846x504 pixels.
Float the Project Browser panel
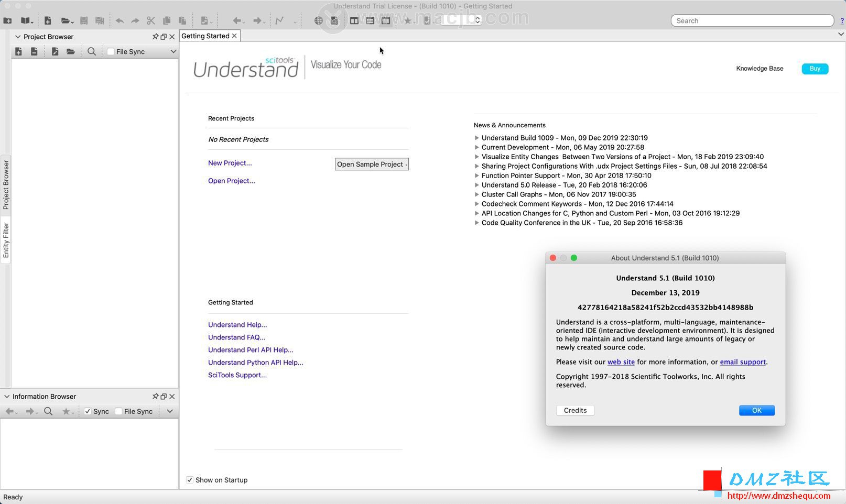pyautogui.click(x=164, y=37)
